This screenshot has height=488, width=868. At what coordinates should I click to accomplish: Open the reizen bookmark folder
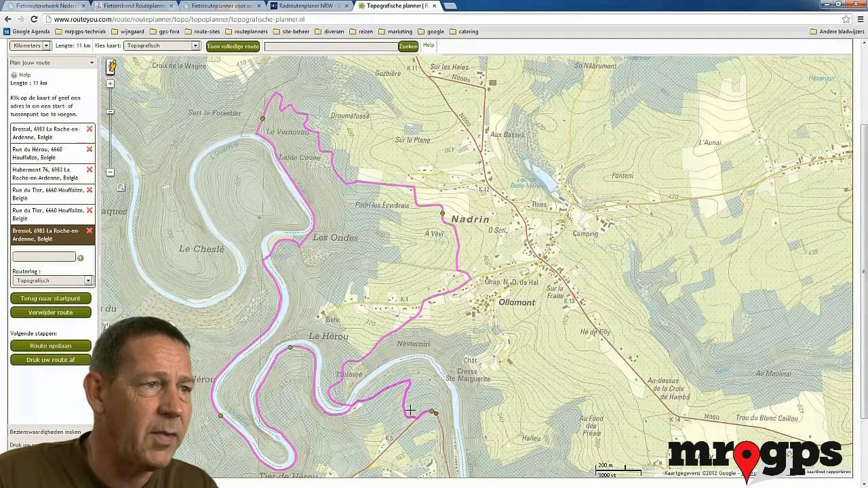pos(361,32)
